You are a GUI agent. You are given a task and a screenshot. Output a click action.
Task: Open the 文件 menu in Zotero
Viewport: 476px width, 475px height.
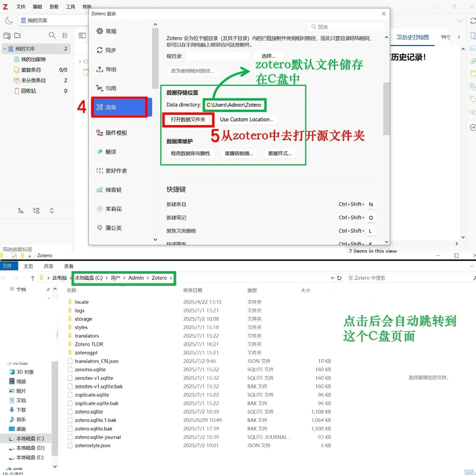click(21, 7)
